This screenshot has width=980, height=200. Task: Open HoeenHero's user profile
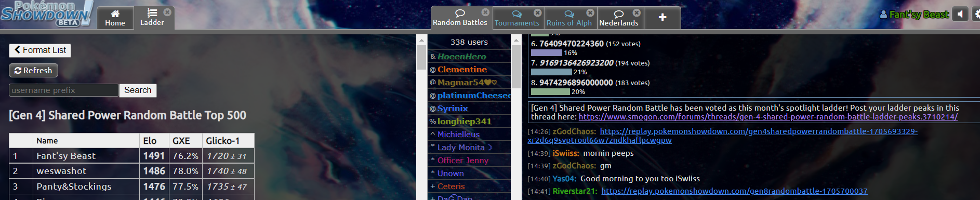click(469, 57)
